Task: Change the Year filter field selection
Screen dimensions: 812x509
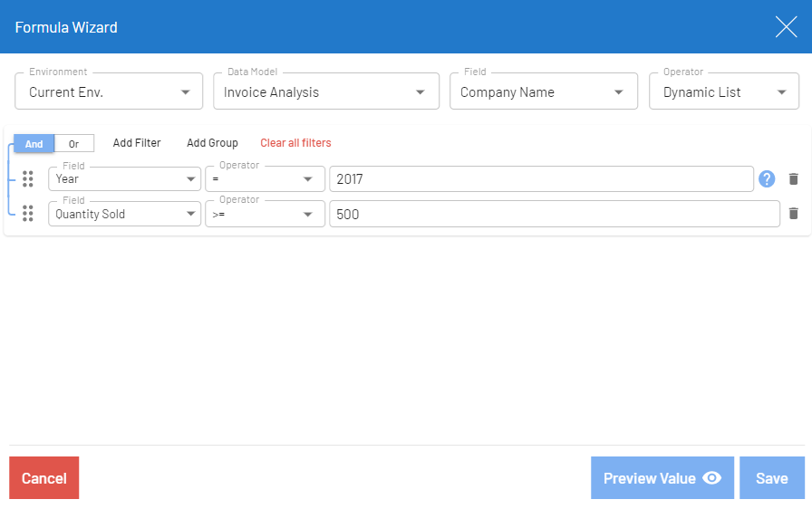Action: point(124,179)
